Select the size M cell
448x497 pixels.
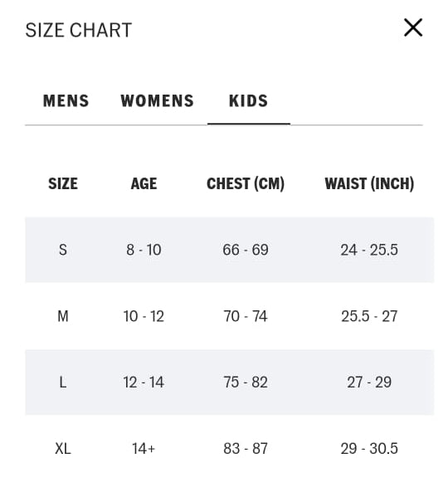(x=63, y=316)
